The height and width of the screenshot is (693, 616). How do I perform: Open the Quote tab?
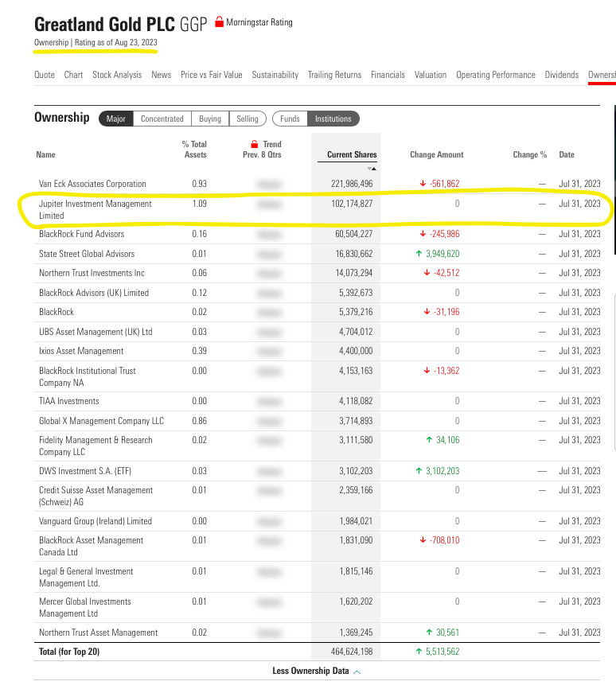(x=45, y=75)
